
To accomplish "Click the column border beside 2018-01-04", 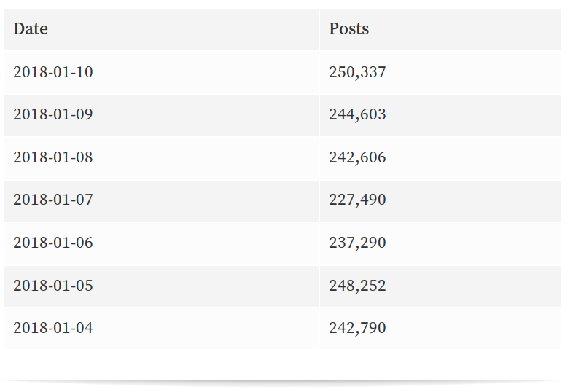I will click(x=319, y=328).
